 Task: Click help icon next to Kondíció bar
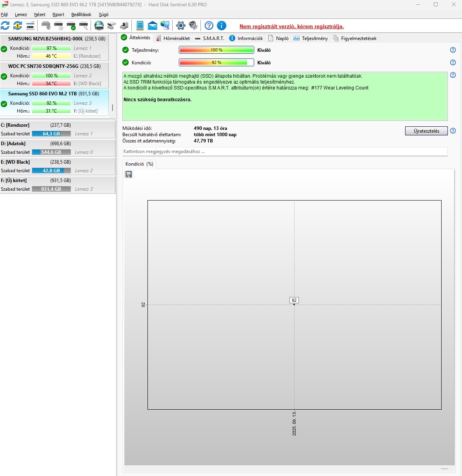(x=453, y=62)
